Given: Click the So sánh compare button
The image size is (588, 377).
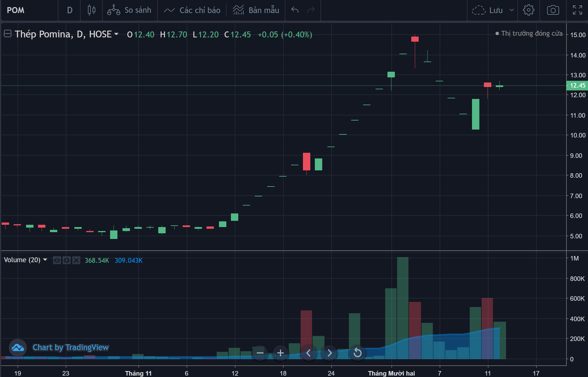Looking at the screenshot, I should tap(129, 10).
